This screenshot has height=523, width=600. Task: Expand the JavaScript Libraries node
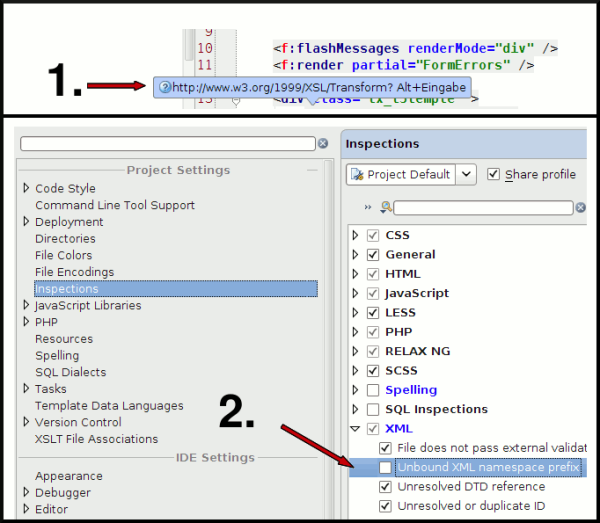(26, 305)
